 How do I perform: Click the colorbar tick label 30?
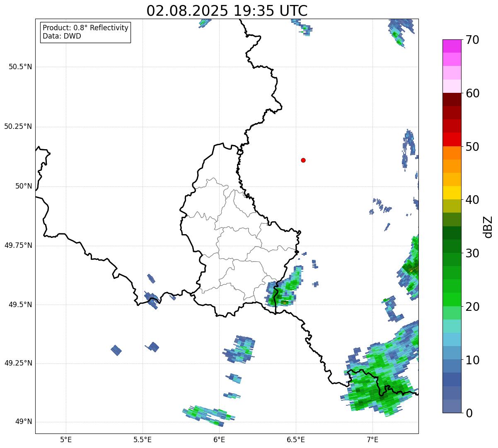pyautogui.click(x=473, y=253)
